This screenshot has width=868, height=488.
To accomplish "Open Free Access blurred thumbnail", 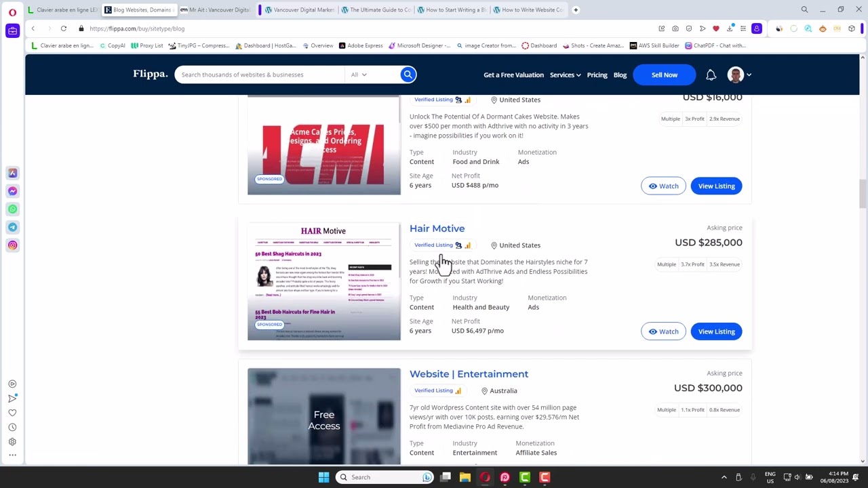I will 324,417.
